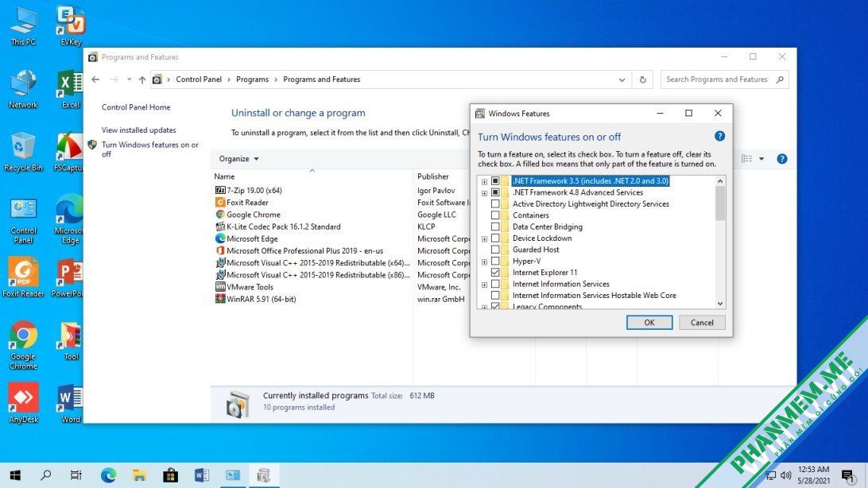
Task: Open the Tool desktop folder
Action: pos(70,342)
